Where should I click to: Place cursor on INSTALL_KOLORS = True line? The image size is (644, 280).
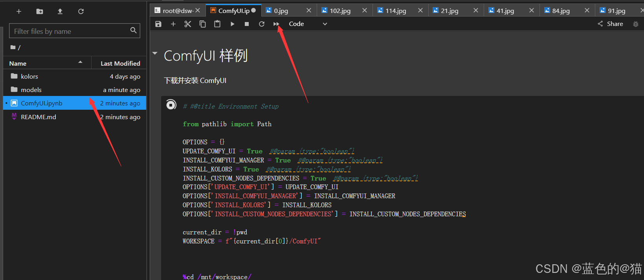266,169
